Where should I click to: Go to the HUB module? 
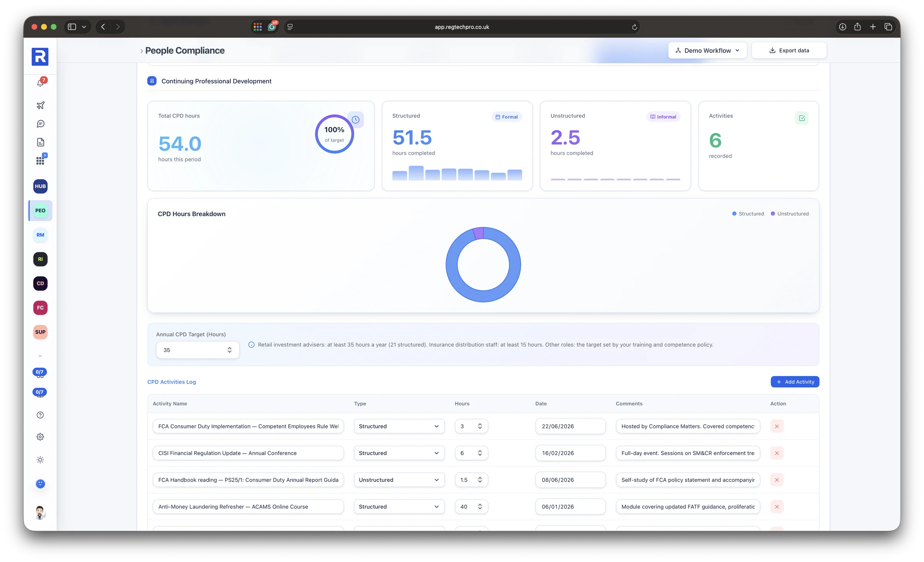pos(40,186)
